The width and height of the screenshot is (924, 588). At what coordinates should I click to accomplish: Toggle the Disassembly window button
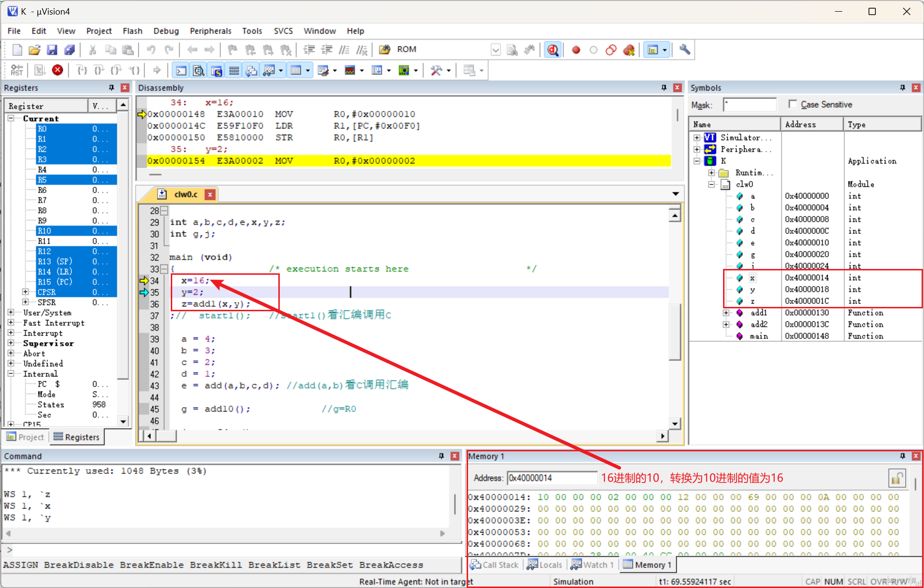[199, 71]
